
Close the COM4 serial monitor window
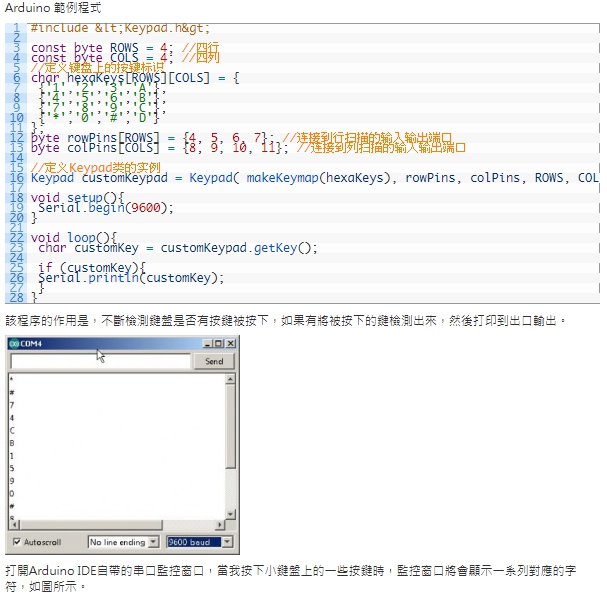point(230,343)
